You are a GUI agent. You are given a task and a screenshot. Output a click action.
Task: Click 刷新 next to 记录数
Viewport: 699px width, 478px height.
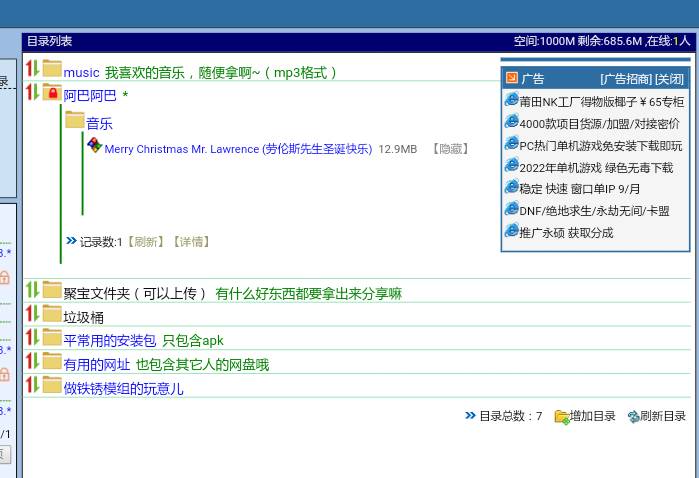click(145, 241)
